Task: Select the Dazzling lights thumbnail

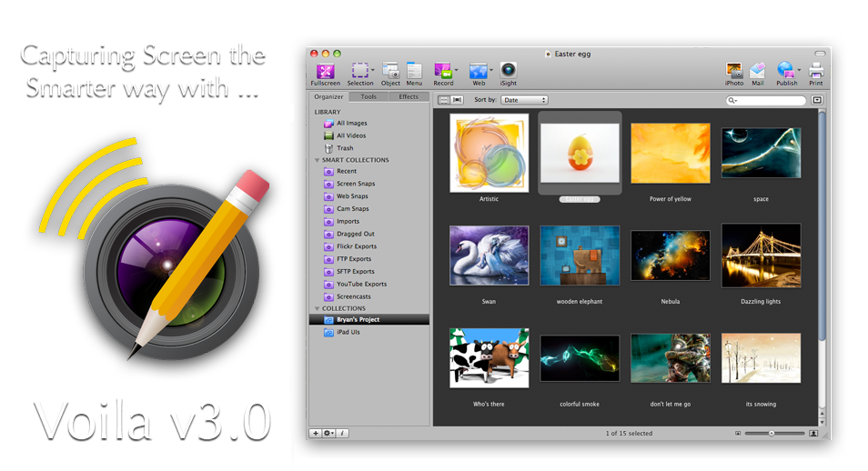Action: pos(762,256)
